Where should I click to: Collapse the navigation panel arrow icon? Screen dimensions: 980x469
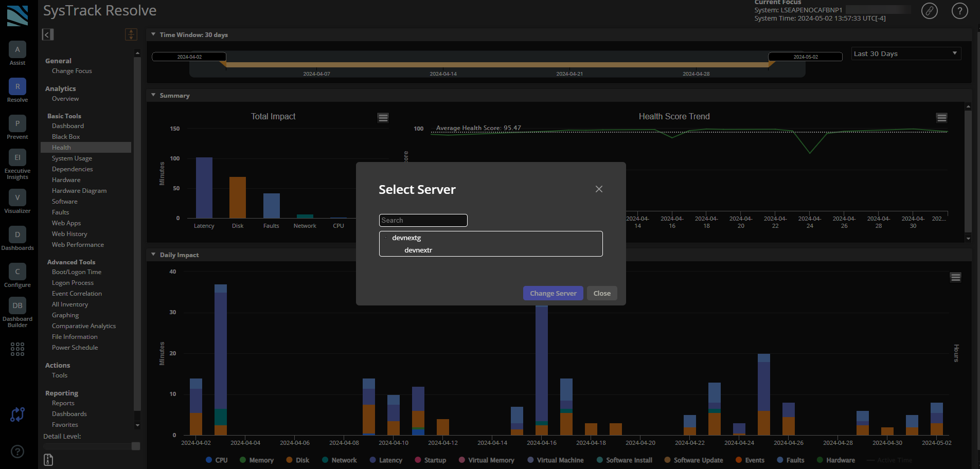[x=47, y=34]
